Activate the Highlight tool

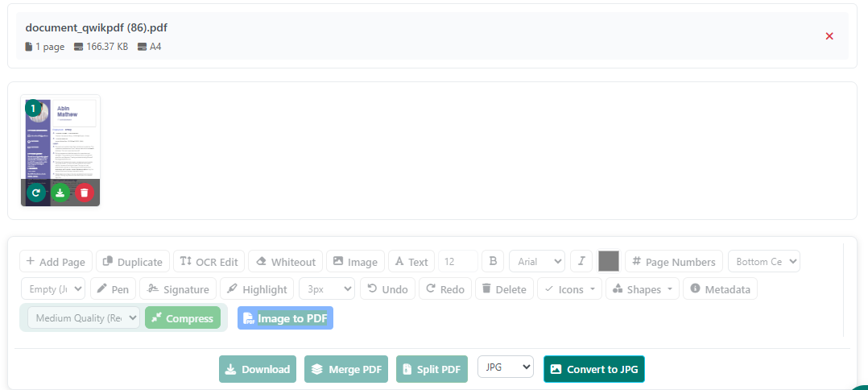pyautogui.click(x=256, y=289)
